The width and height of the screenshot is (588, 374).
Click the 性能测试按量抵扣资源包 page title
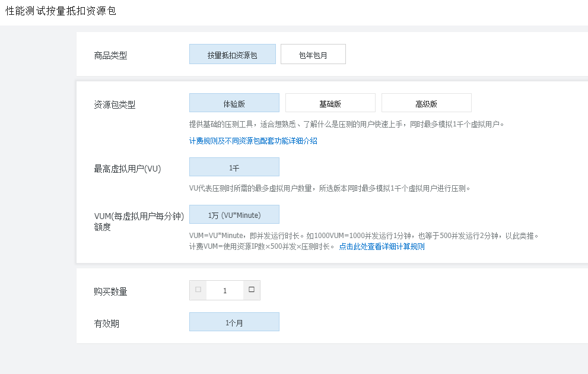tap(61, 11)
